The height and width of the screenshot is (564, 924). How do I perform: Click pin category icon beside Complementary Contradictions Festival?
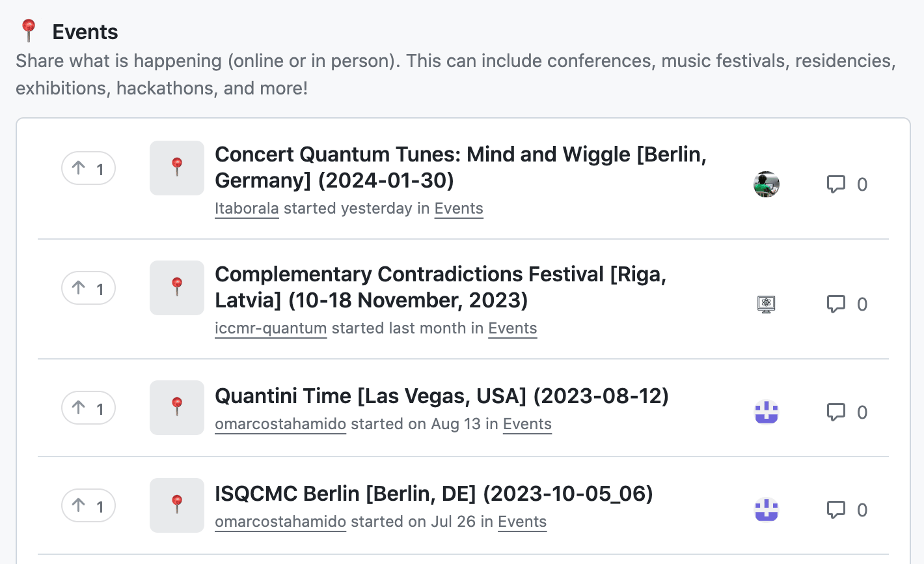point(177,288)
